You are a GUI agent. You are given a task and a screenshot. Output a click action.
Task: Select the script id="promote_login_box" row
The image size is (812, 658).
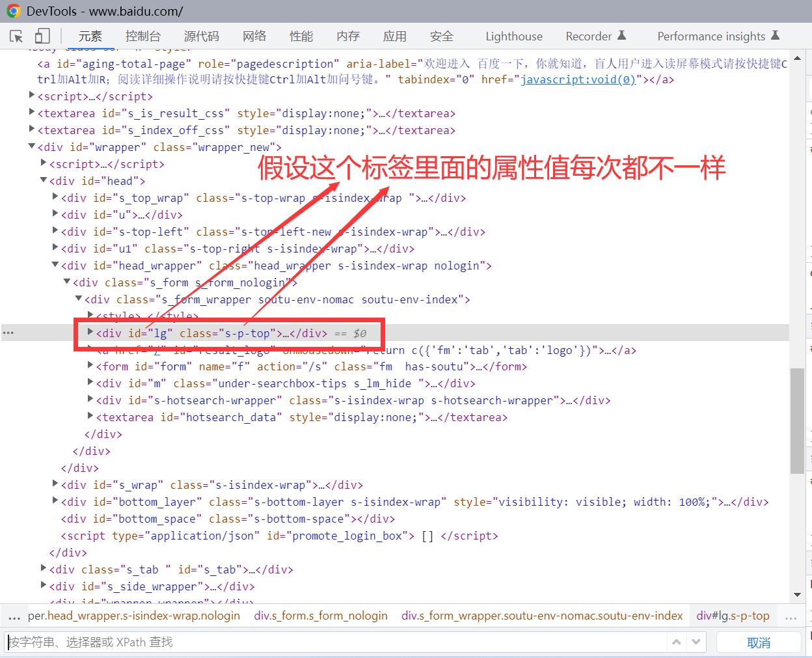pos(395,536)
